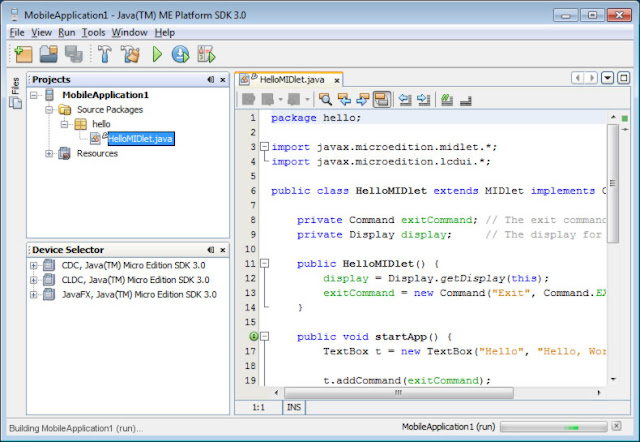The height and width of the screenshot is (442, 640).
Task: Click the green status square above the scrollbar
Action: pos(624,118)
